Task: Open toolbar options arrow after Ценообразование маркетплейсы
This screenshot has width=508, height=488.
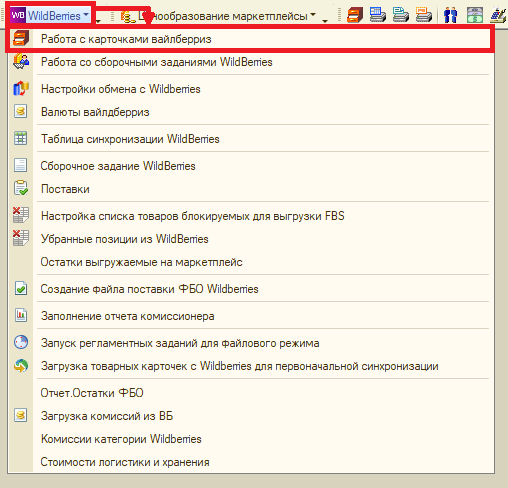Action: tap(325, 21)
